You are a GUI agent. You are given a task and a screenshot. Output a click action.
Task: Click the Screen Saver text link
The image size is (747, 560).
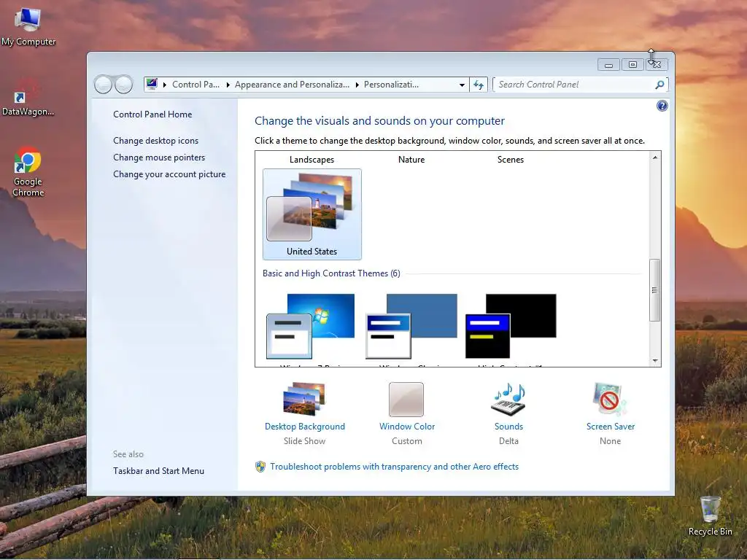click(611, 427)
